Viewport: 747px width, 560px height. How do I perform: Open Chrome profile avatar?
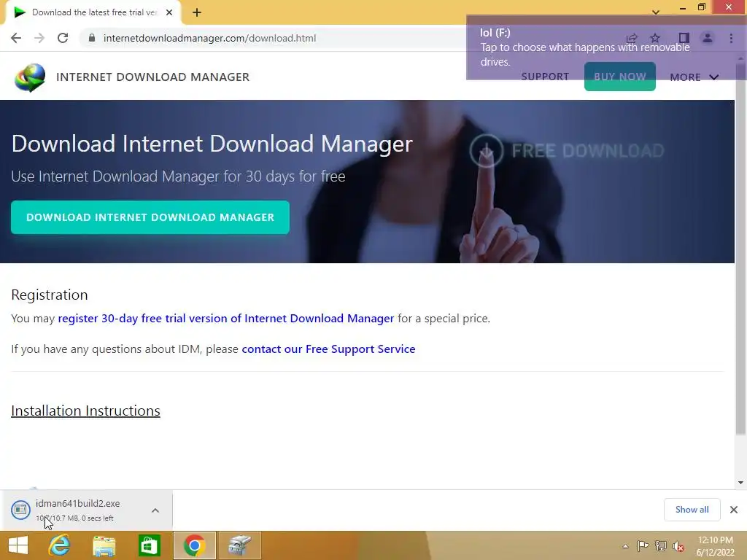coord(708,38)
